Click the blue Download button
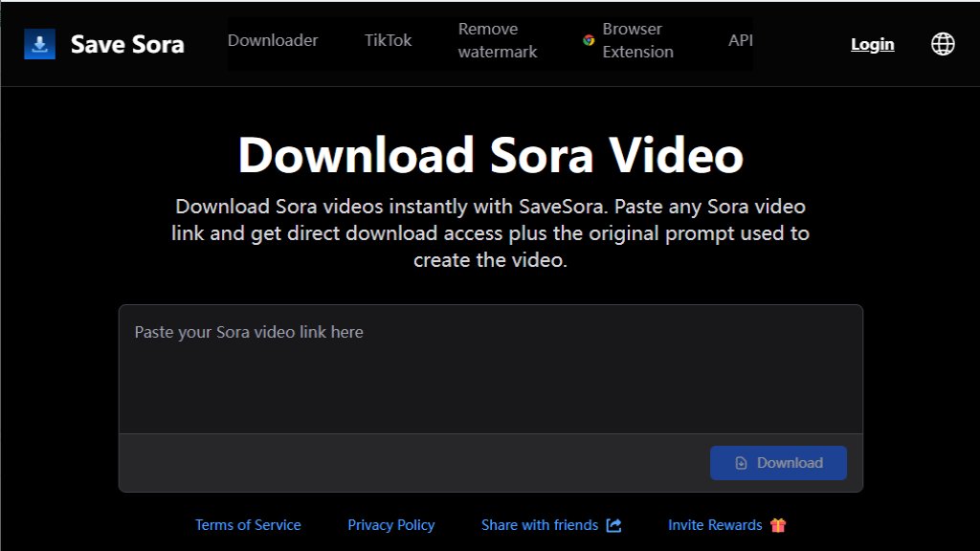Image resolution: width=980 pixels, height=551 pixels. tap(778, 463)
